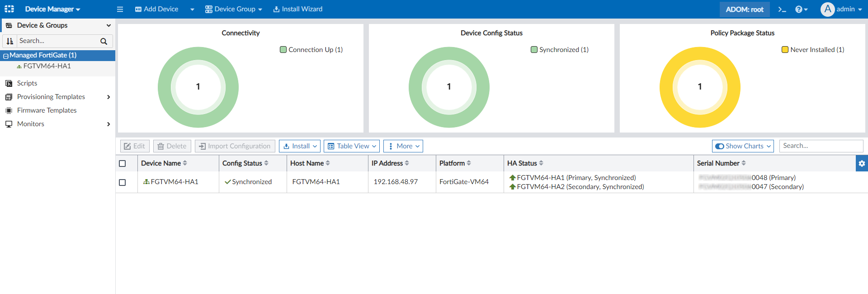Open the Table View dropdown
Image resolution: width=868 pixels, height=294 pixels.
pyautogui.click(x=351, y=146)
